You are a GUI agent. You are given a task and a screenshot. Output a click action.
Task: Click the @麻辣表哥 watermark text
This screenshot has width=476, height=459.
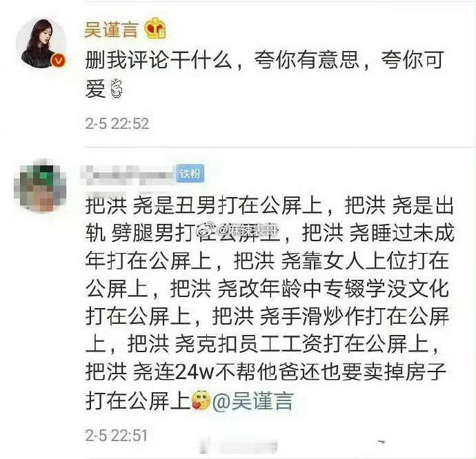tap(248, 231)
